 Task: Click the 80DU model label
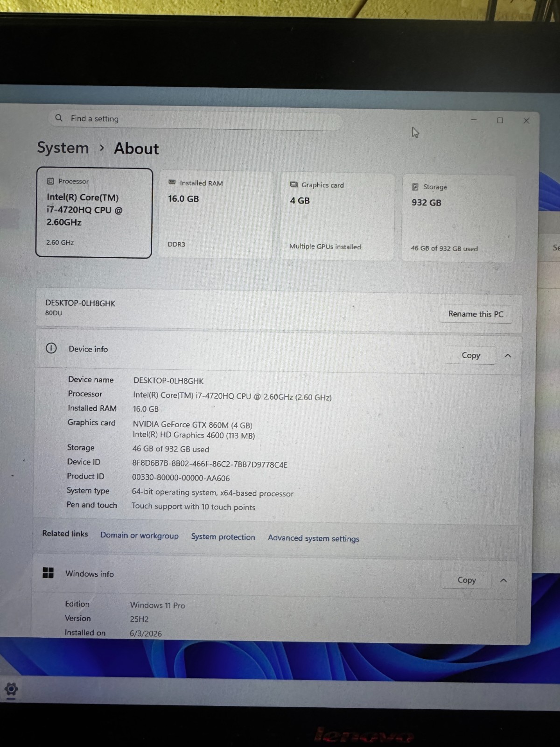tap(54, 313)
